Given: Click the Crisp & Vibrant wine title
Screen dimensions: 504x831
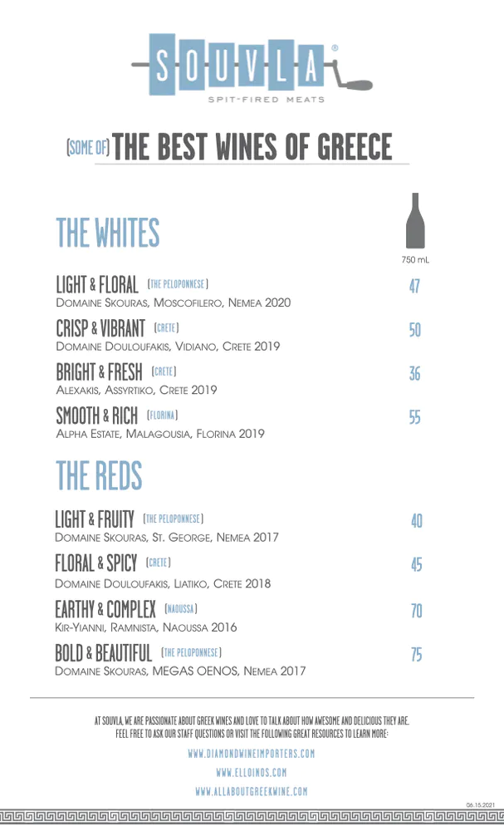Looking at the screenshot, I should (100, 328).
